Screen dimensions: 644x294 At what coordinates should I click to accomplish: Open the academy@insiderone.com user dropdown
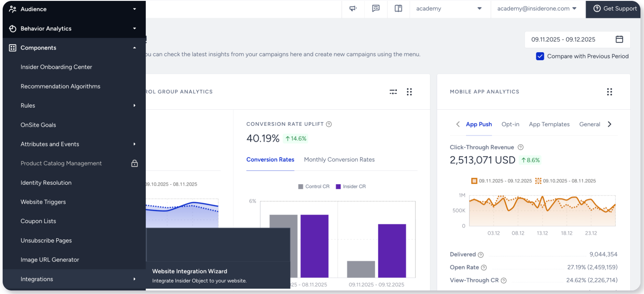click(x=537, y=8)
